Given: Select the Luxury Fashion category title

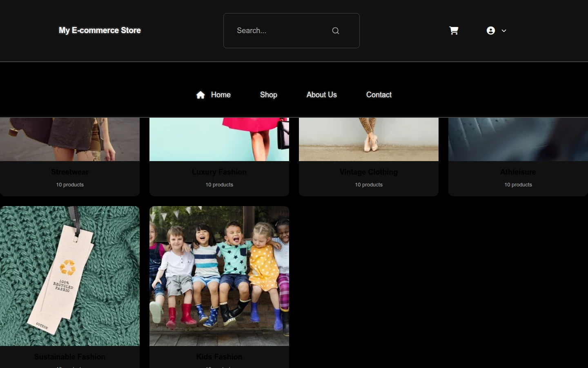Looking at the screenshot, I should click(x=219, y=172).
